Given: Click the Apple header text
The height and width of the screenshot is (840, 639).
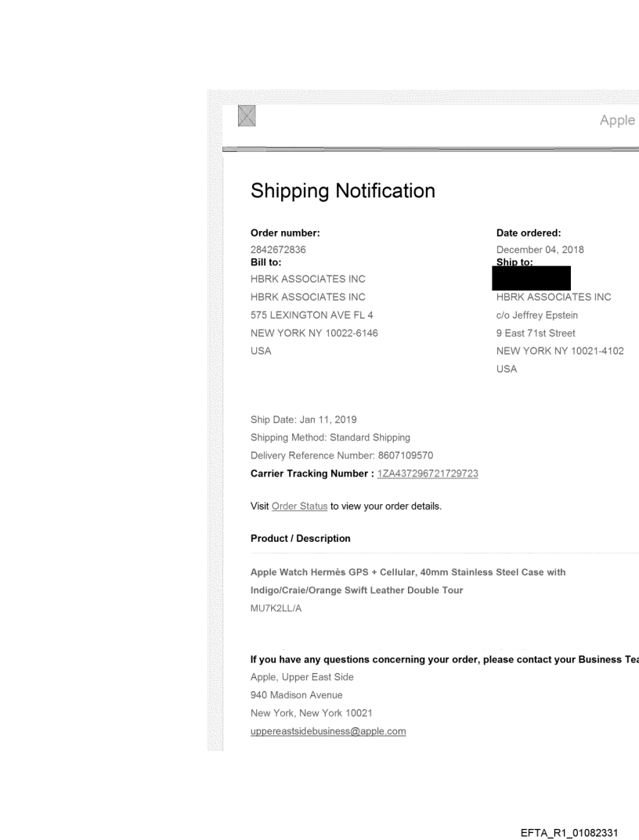Looking at the screenshot, I should pos(617,121).
